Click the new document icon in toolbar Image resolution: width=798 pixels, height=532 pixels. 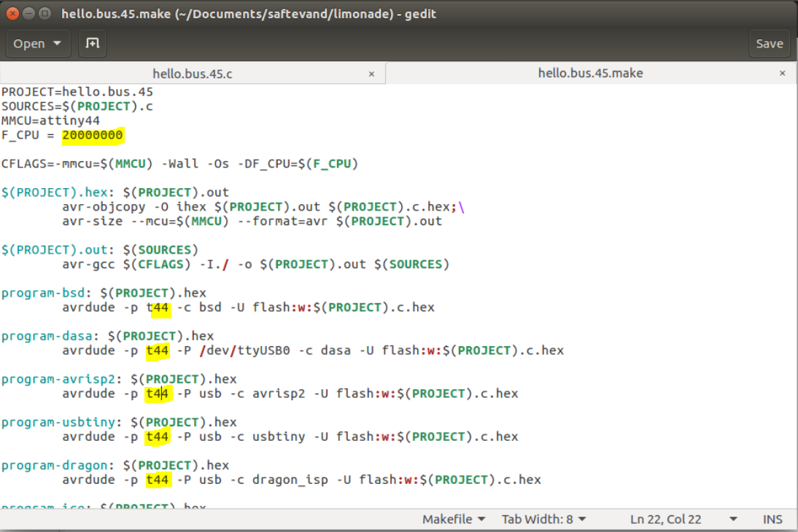click(92, 43)
